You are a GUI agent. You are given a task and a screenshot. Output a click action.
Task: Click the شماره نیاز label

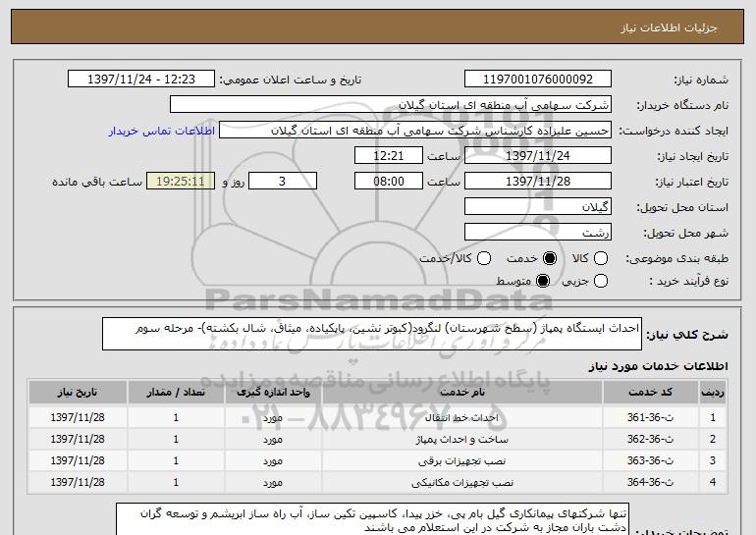(x=701, y=80)
